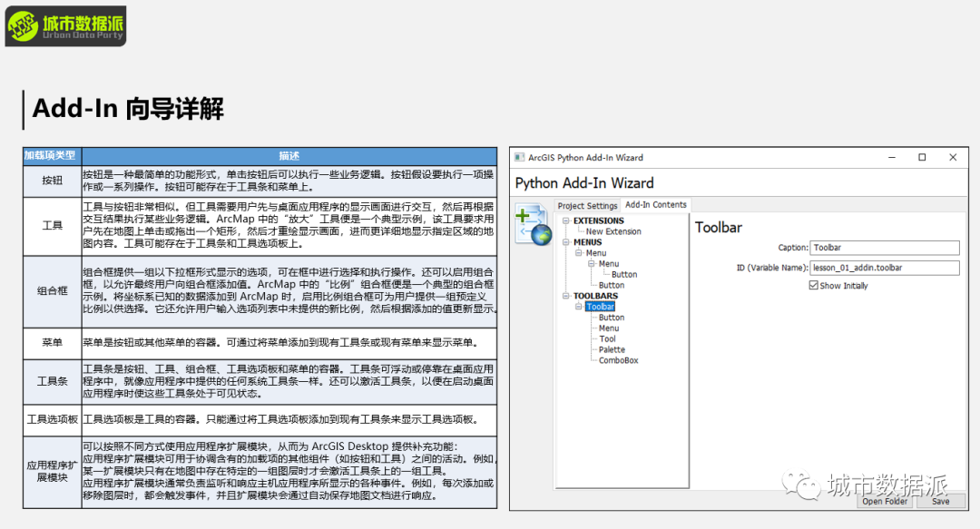This screenshot has height=529, width=980.
Task: Click the TOOLBARS heading label
Action: point(595,296)
